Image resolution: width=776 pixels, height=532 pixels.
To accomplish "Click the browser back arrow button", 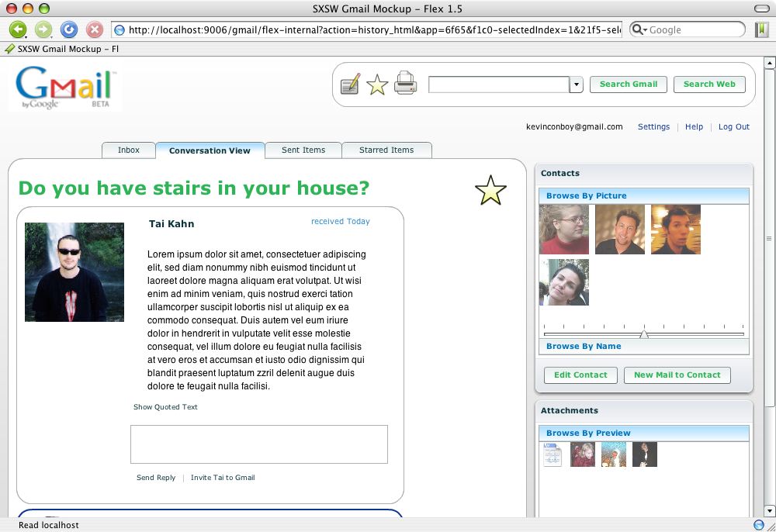I will click(x=17, y=29).
